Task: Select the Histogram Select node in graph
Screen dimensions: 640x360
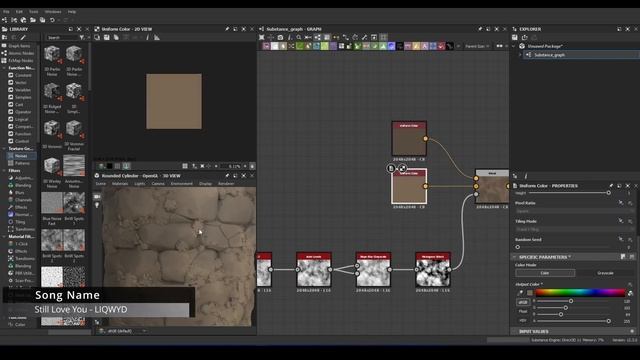Action: pyautogui.click(x=433, y=269)
